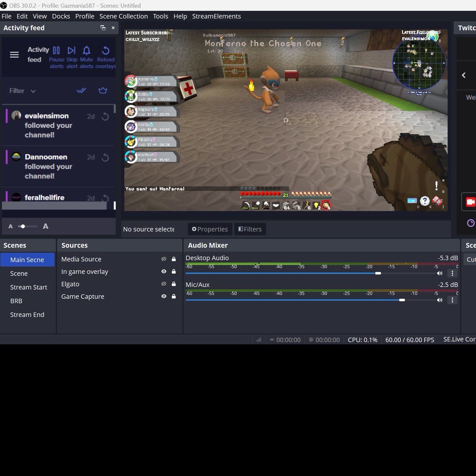
Task: Skip the current alert
Action: click(72, 58)
